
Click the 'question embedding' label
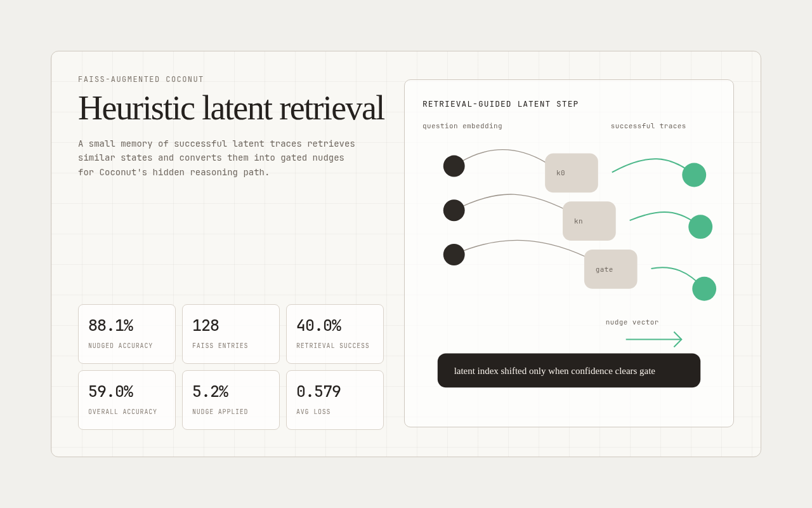coord(462,126)
